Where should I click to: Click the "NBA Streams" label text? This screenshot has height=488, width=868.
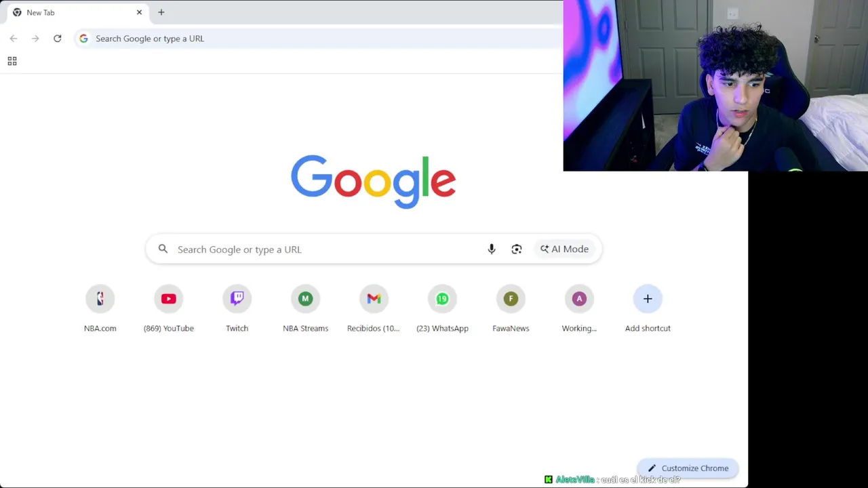305,329
